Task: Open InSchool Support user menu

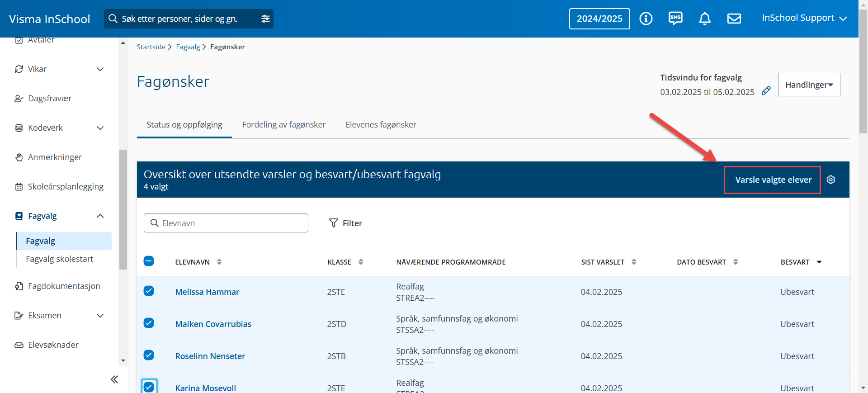Action: [804, 18]
